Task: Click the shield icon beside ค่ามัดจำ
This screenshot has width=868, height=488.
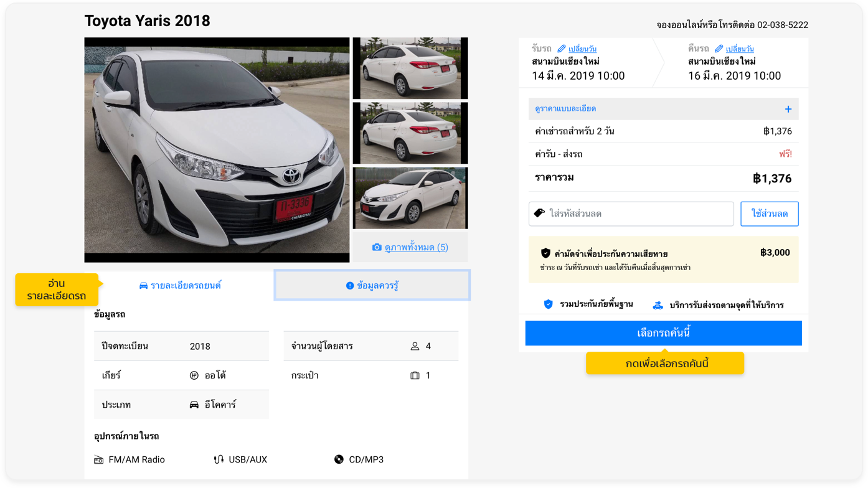Action: click(545, 253)
